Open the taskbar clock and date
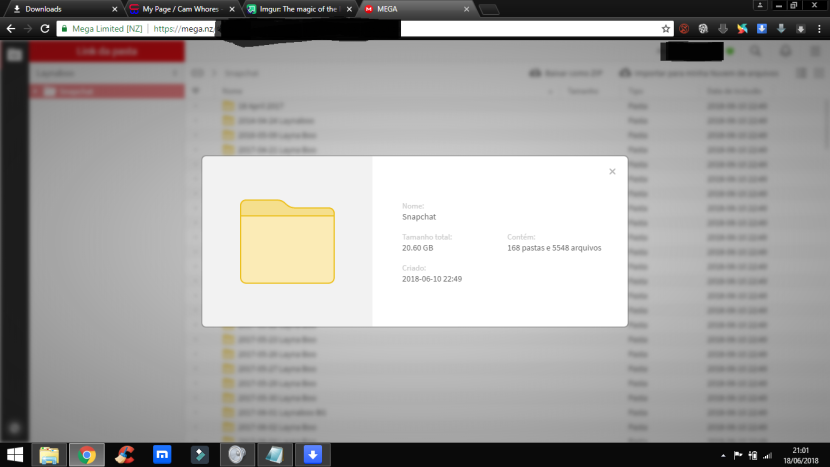The width and height of the screenshot is (830, 467). coord(802,455)
